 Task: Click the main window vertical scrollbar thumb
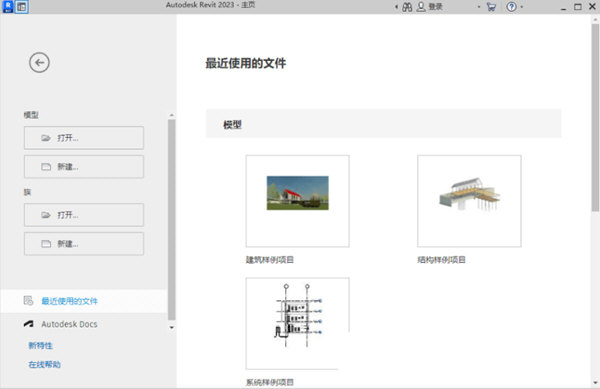click(595, 117)
